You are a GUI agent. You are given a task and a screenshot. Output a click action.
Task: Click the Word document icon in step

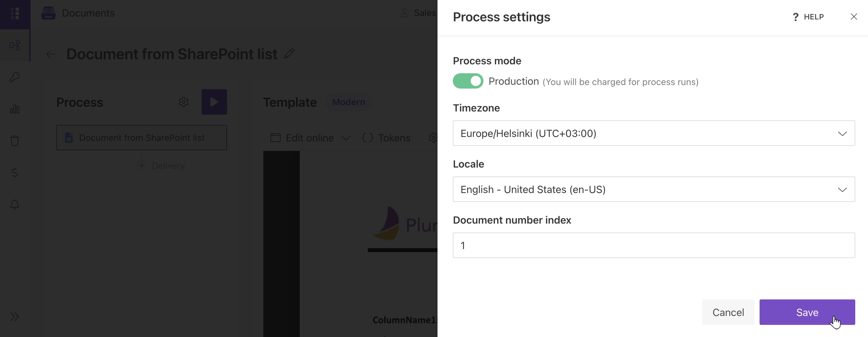69,138
